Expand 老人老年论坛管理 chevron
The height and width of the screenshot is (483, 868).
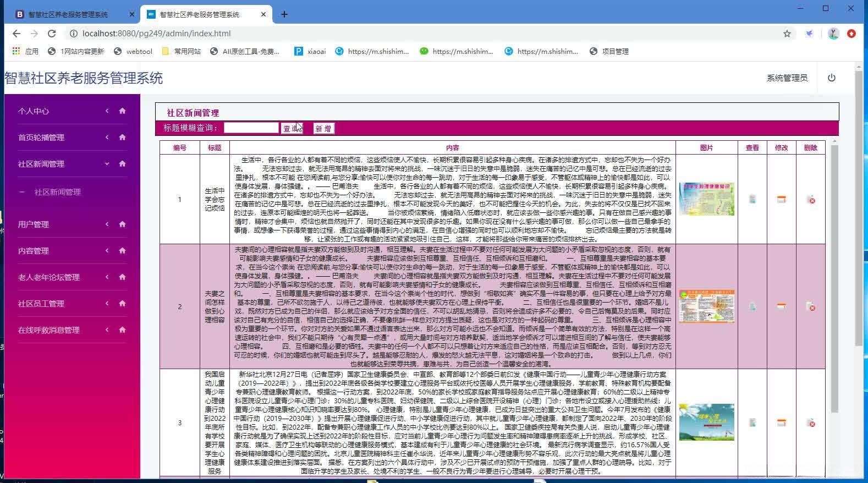(107, 277)
